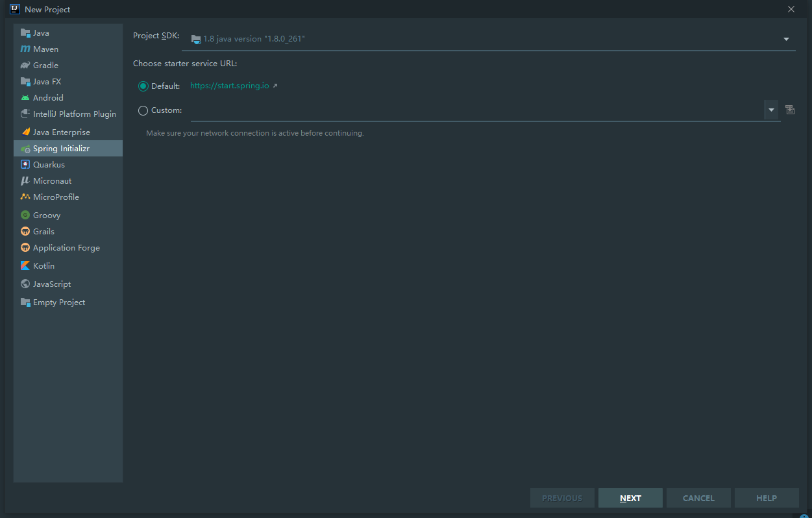
Task: Focus the Custom URL text field
Action: [477, 110]
